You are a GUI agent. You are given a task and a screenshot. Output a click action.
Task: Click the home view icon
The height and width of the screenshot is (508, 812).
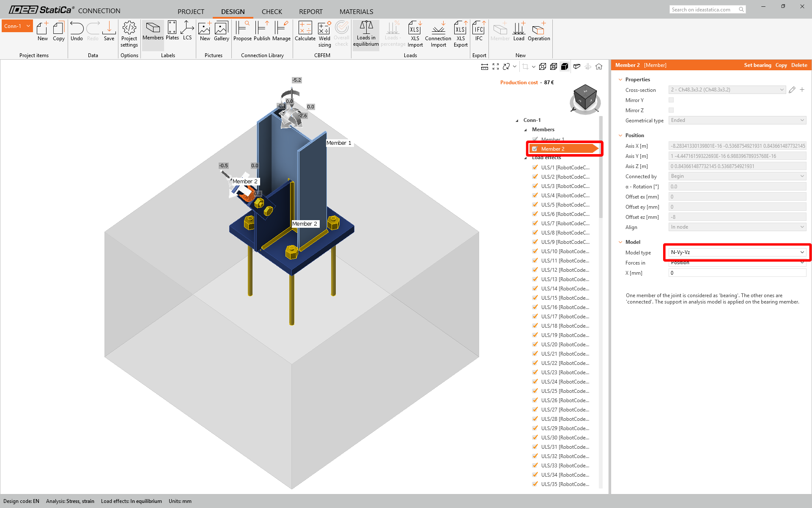(599, 66)
